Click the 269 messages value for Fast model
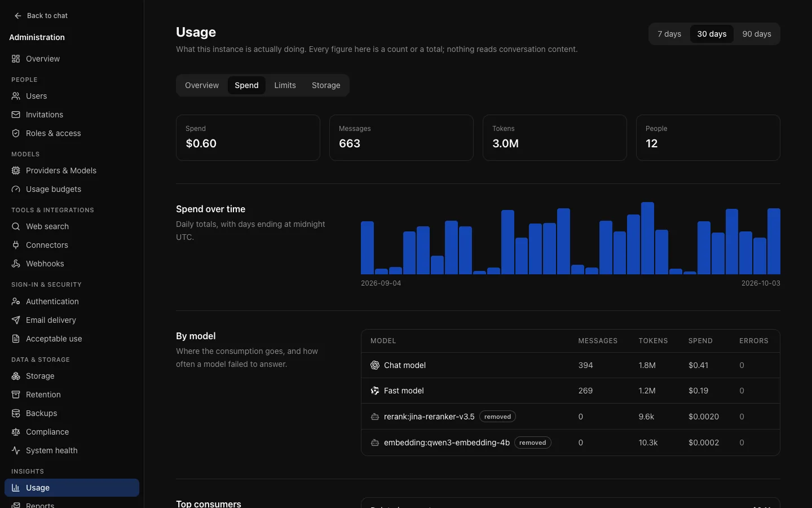The image size is (812, 508). tap(585, 391)
